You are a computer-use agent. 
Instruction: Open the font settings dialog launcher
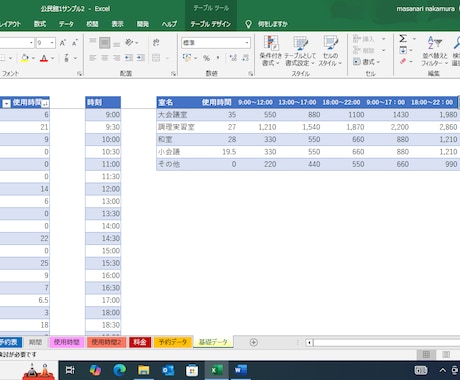click(x=79, y=74)
